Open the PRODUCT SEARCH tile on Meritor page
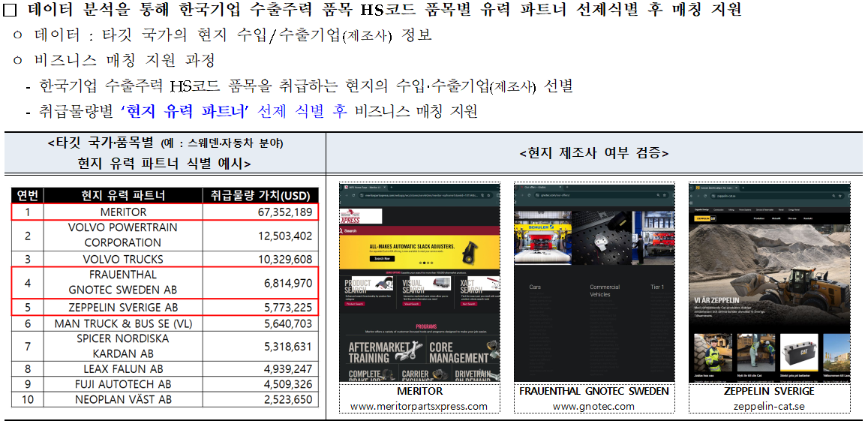The image size is (868, 427). tap(368, 290)
